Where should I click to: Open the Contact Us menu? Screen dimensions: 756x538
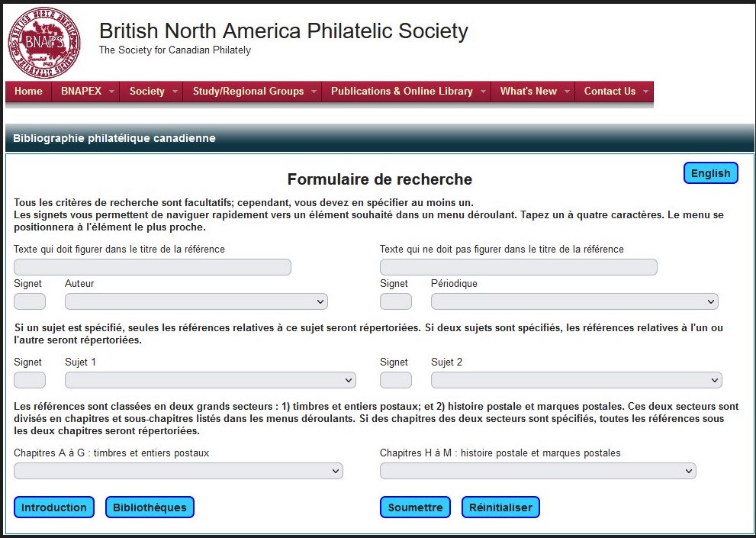click(614, 91)
